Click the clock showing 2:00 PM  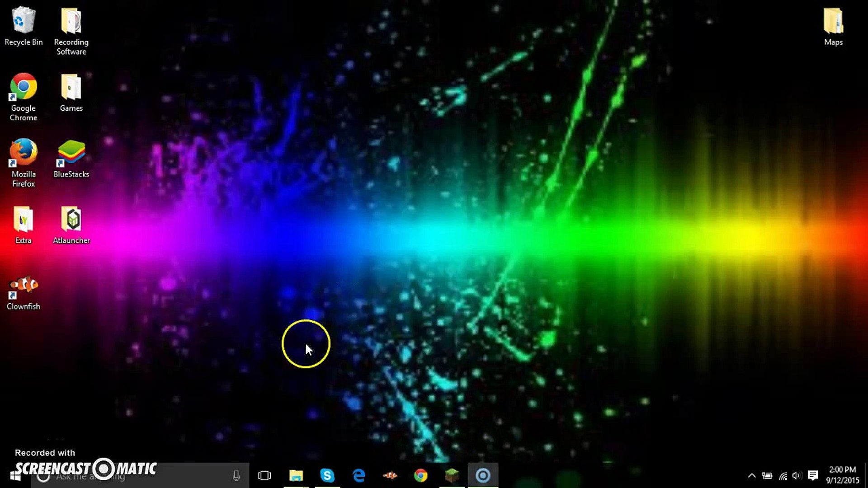click(842, 475)
